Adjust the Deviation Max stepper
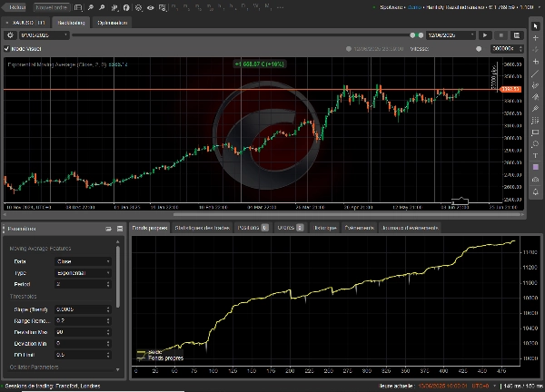 coord(108,332)
